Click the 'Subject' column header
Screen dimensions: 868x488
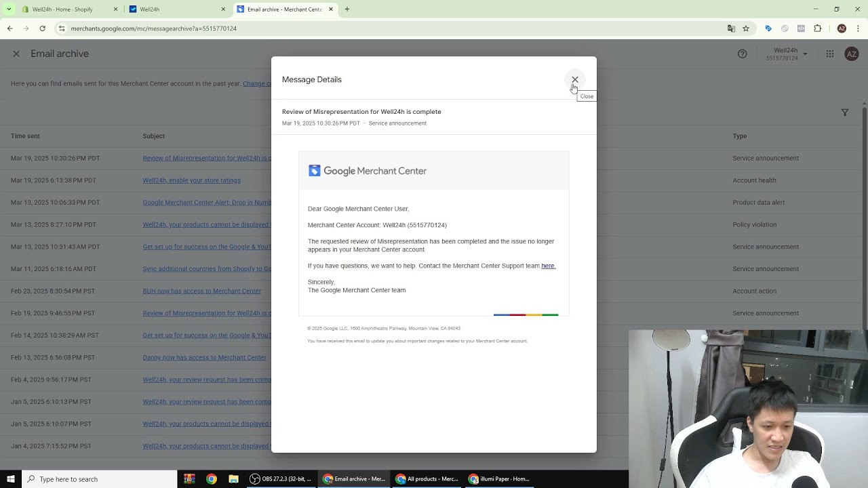coord(153,136)
